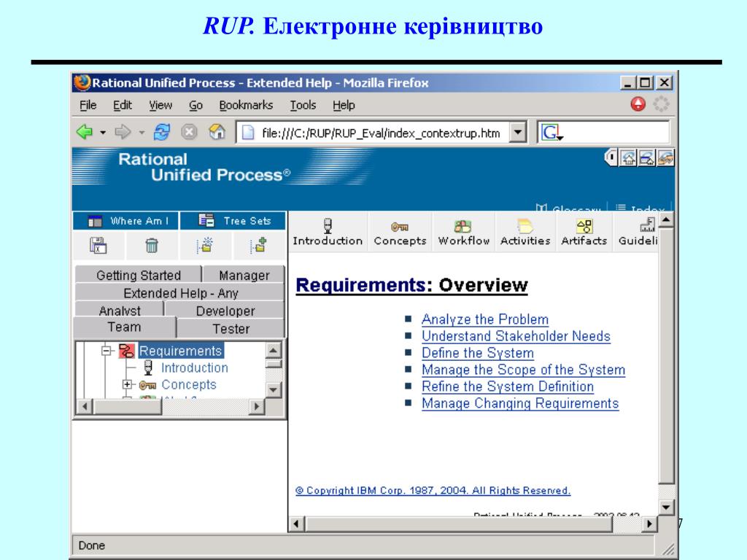Select the Team tab
Screen dimensions: 747x560
pyautogui.click(x=124, y=327)
